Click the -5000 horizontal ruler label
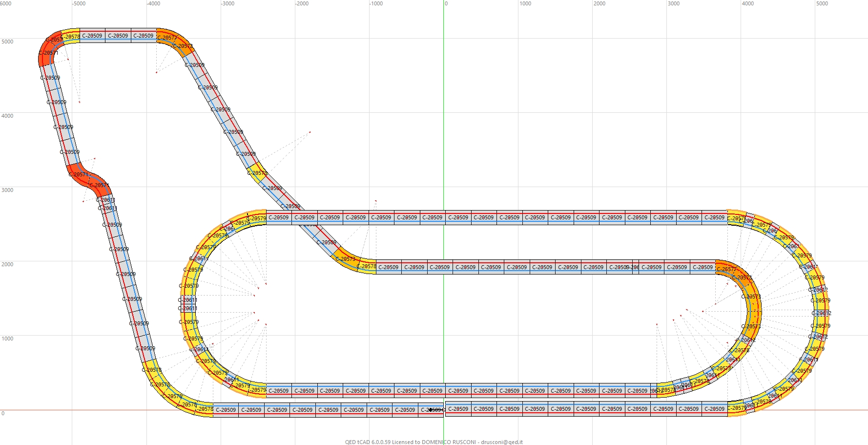Viewport: 868px width, 445px height. tap(79, 3)
